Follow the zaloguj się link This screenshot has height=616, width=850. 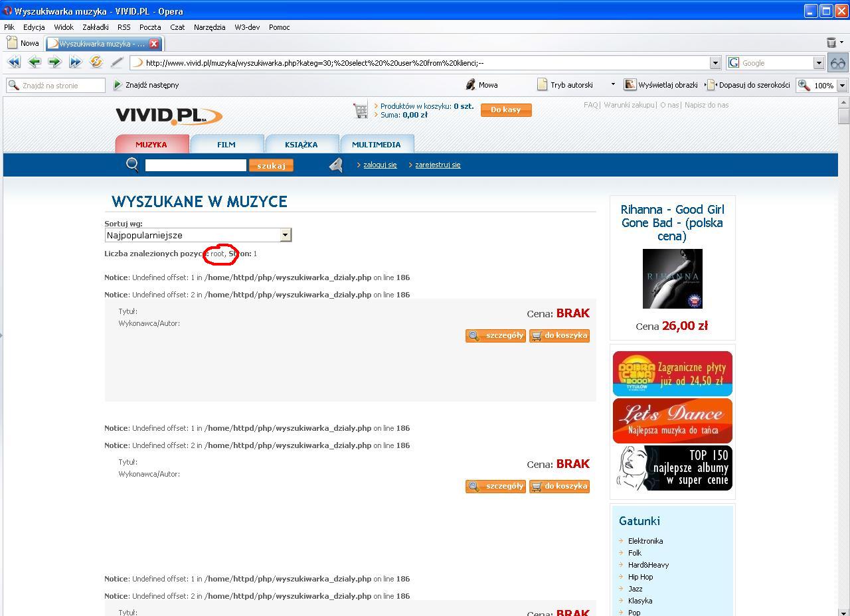380,165
